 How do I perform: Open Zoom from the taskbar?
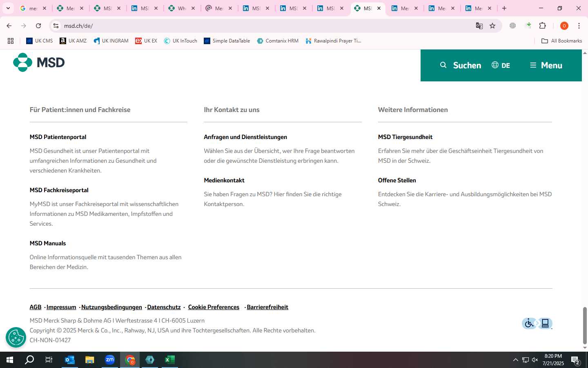(x=110, y=360)
